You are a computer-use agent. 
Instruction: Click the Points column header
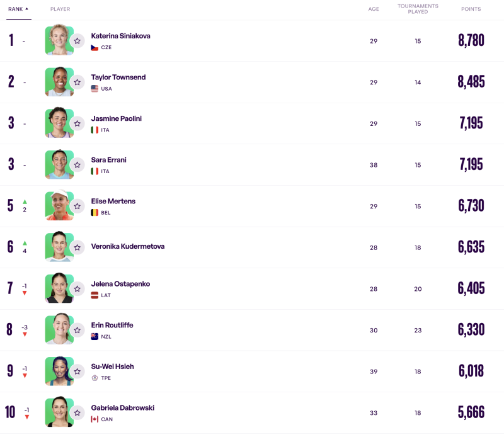point(471,9)
